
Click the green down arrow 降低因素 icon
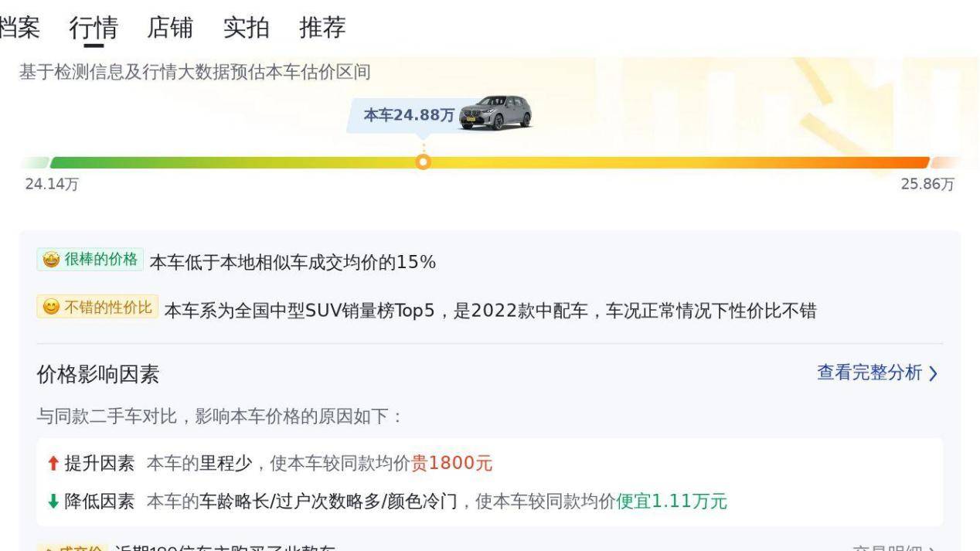pos(53,502)
